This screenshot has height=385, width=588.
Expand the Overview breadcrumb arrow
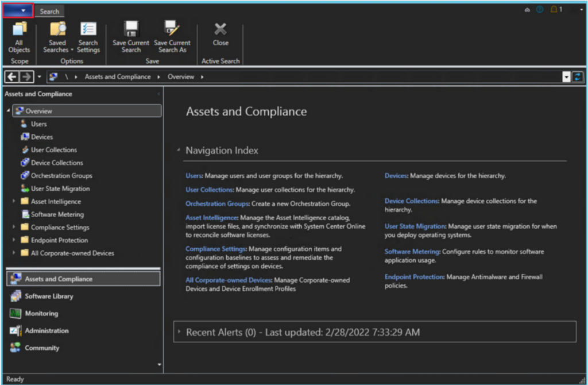(x=202, y=77)
